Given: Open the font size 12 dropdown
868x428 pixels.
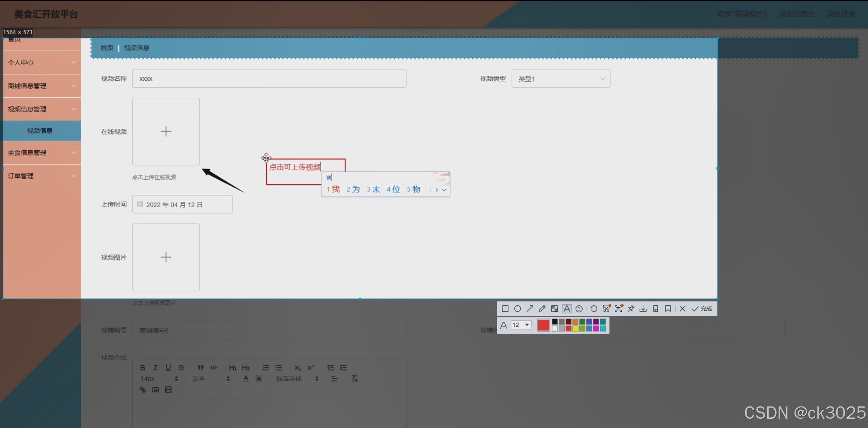Looking at the screenshot, I should (x=521, y=325).
